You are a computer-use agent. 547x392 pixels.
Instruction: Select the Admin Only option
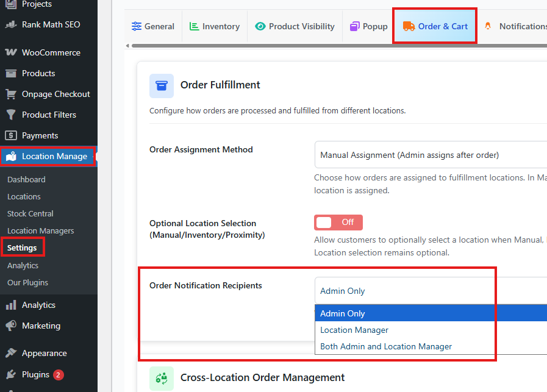coord(431,313)
